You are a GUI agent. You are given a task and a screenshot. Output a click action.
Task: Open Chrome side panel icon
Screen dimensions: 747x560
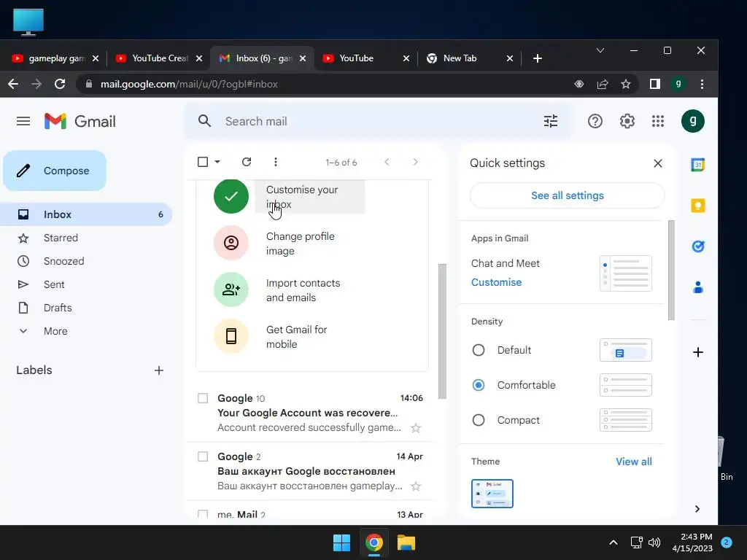coord(654,84)
